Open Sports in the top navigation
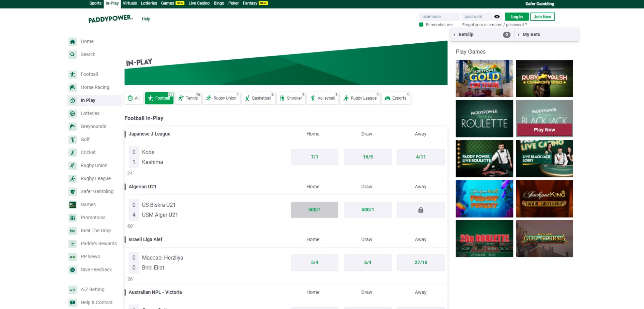 pos(95,3)
